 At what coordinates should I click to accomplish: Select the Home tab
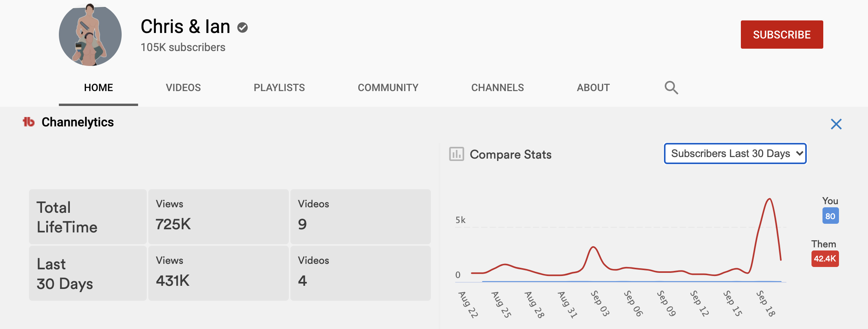pyautogui.click(x=98, y=88)
